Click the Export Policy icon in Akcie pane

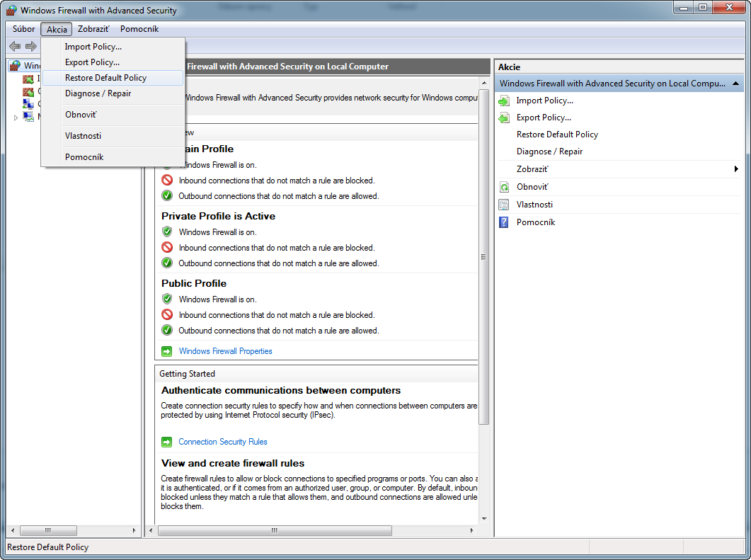[x=504, y=118]
